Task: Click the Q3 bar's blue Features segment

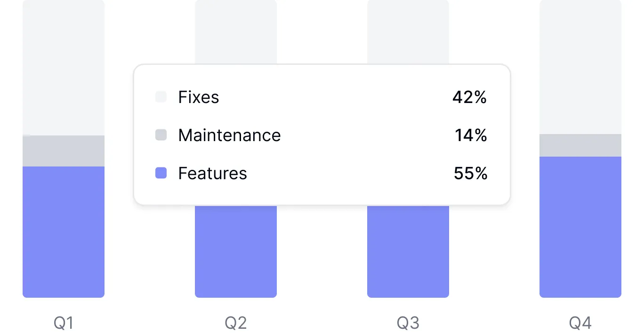Action: tap(408, 252)
